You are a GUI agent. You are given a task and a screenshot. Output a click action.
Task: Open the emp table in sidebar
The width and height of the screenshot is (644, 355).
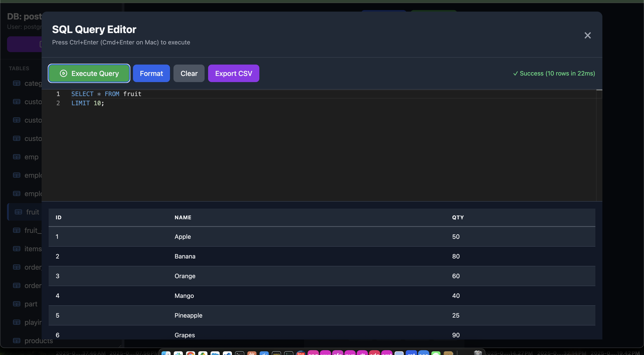(31, 157)
